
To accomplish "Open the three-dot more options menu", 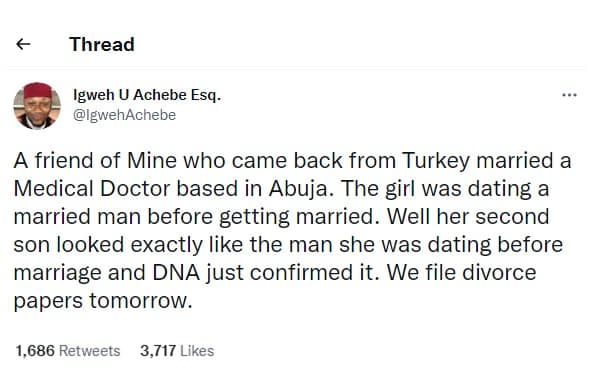I will click(x=569, y=94).
